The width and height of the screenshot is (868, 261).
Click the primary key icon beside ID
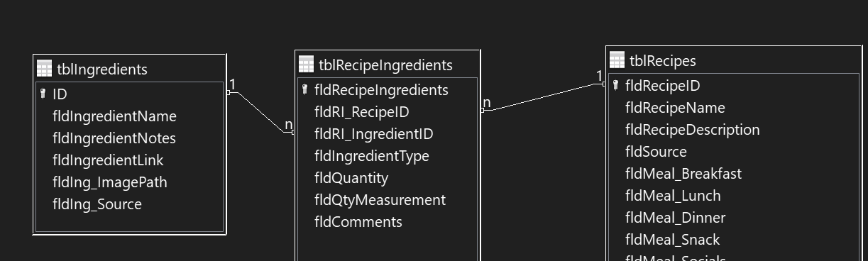(x=43, y=94)
